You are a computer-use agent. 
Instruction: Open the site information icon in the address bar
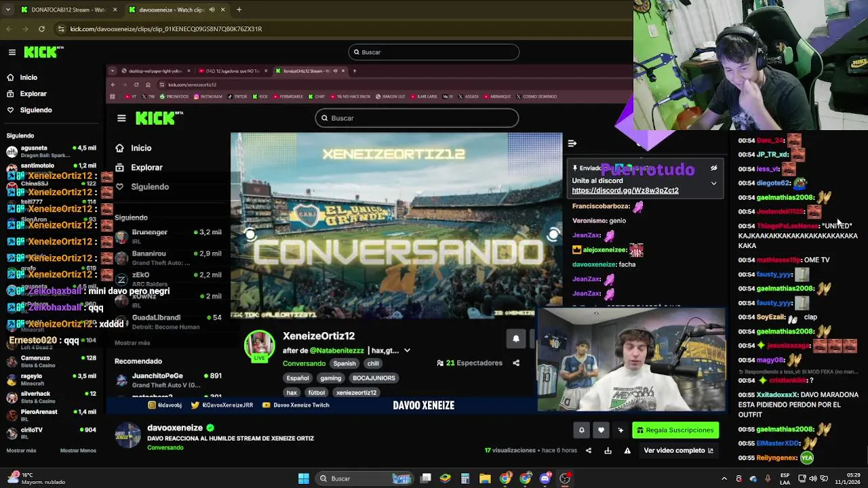point(61,29)
